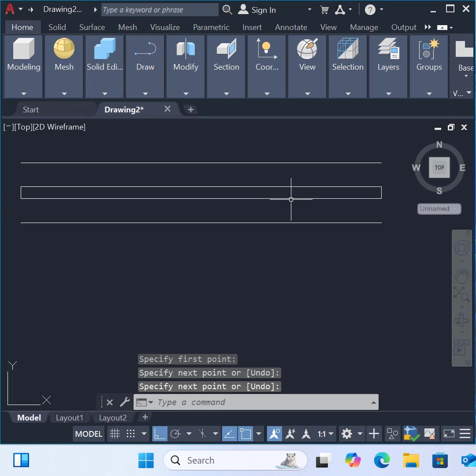Screen dimensions: 476x476
Task: Open workspace switching gear icon
Action: pos(346,434)
